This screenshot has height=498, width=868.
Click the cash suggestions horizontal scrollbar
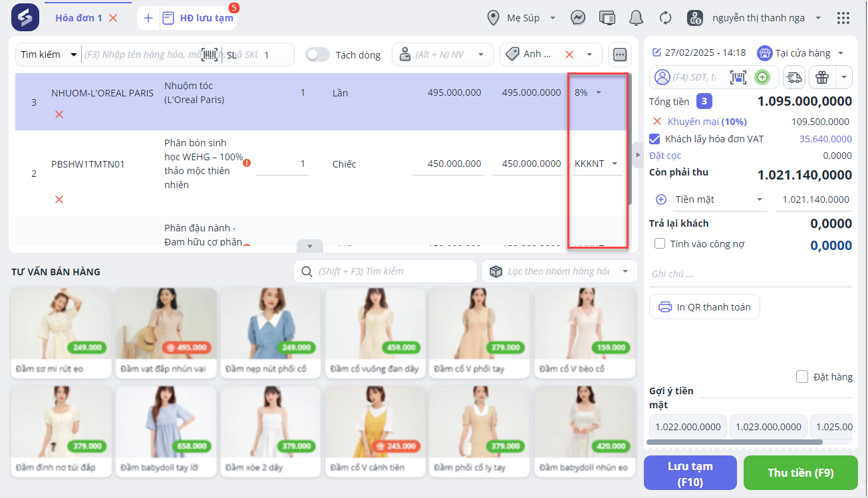pos(734,442)
